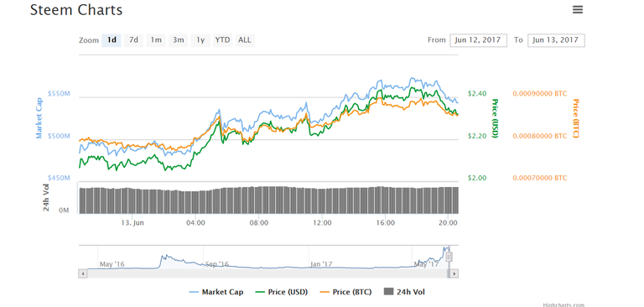Click the Zoom label
Screen dimensions: 644x307
pos(89,40)
